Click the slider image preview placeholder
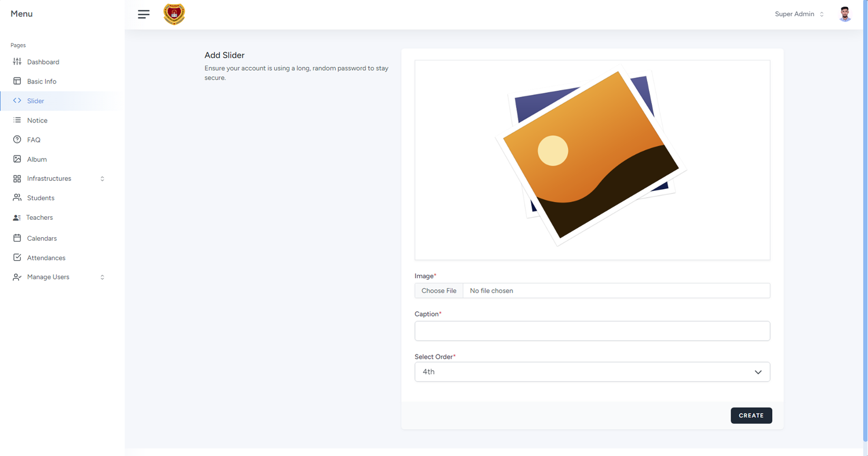This screenshot has width=868, height=456. point(592,160)
